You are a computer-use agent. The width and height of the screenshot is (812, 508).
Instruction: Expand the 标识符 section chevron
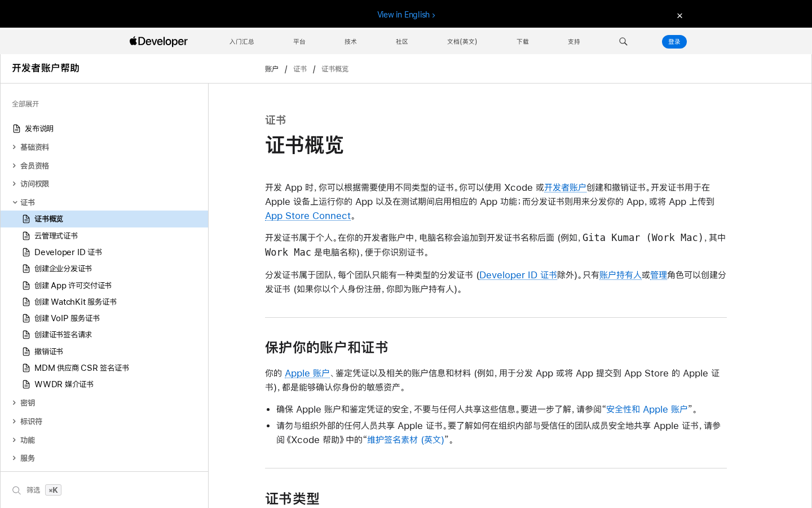point(15,422)
